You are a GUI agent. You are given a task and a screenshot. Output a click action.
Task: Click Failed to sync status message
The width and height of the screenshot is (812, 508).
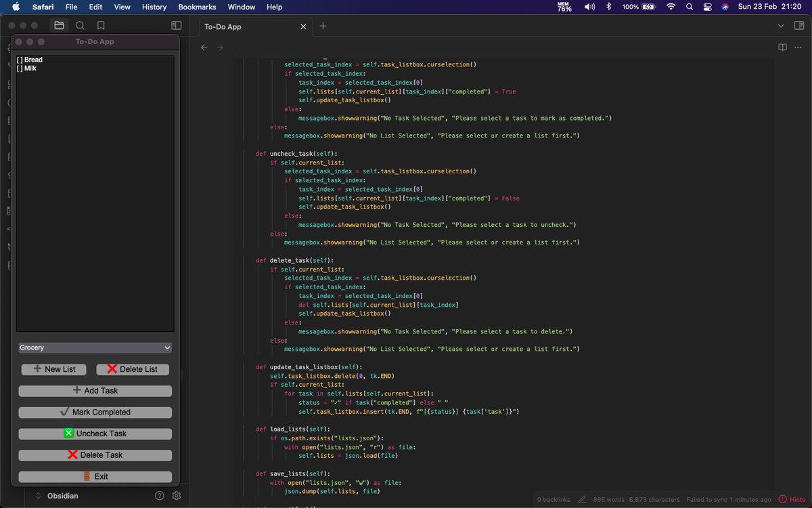click(x=730, y=499)
